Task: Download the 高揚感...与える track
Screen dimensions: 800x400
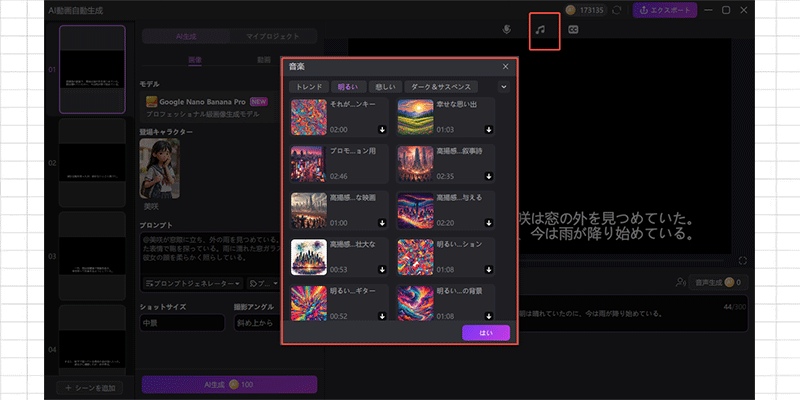Action: pyautogui.click(x=489, y=223)
